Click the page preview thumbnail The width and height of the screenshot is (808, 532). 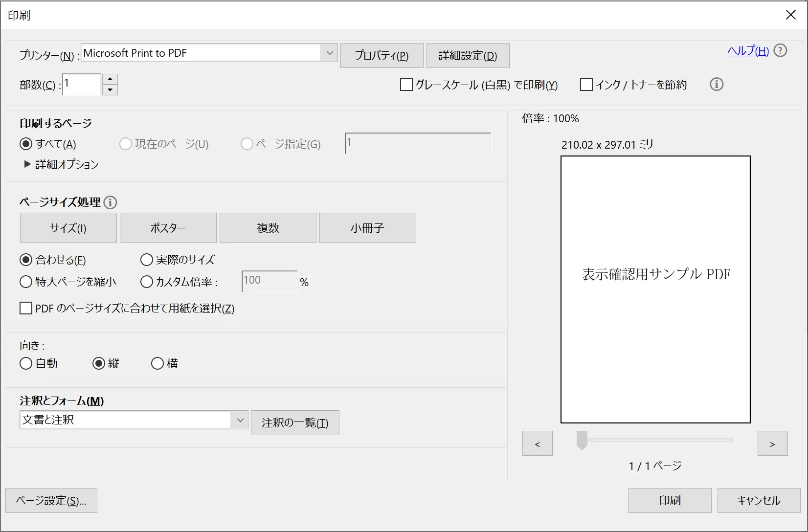655,289
